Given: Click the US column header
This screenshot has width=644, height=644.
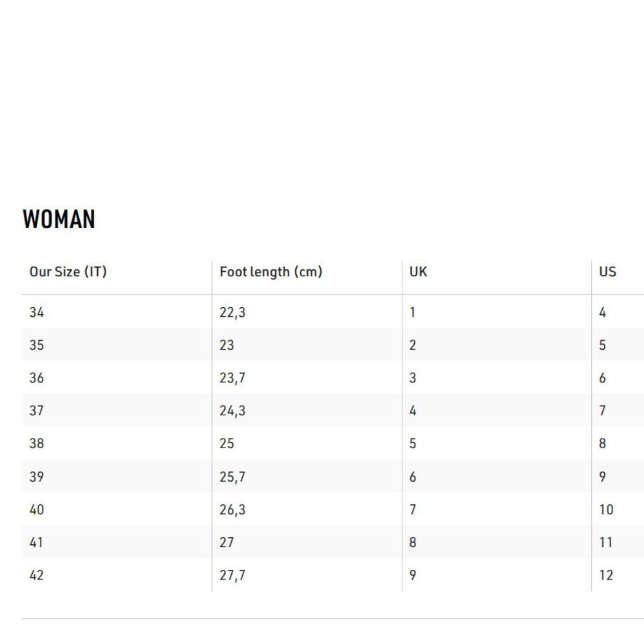Looking at the screenshot, I should [x=607, y=272].
